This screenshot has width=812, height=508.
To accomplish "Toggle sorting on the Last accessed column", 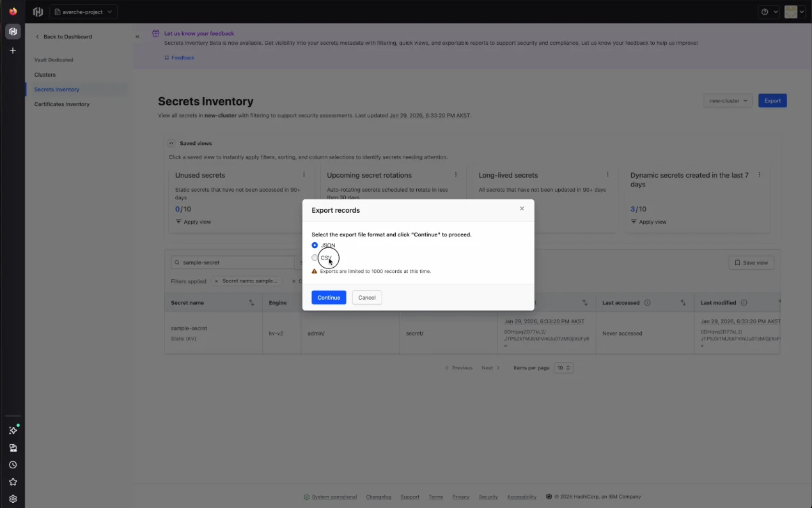I will tap(683, 302).
